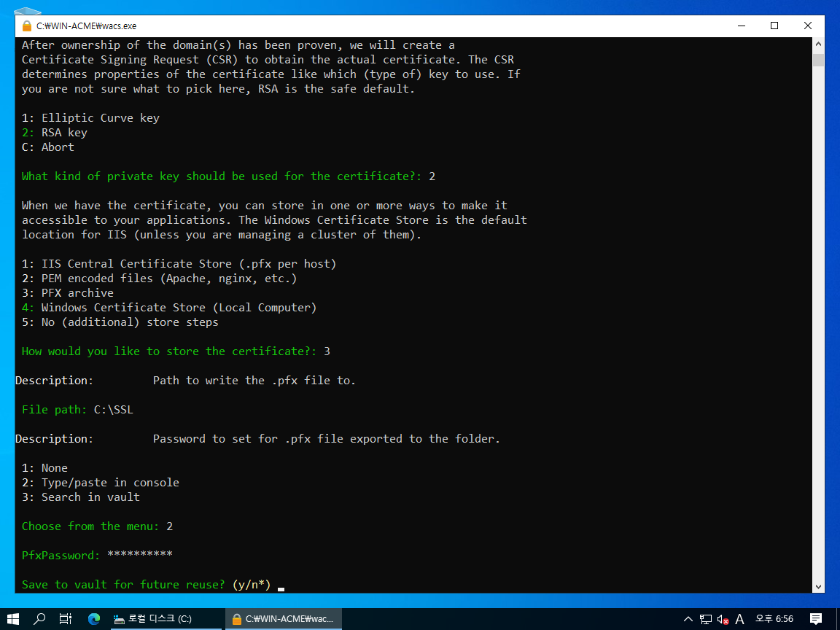This screenshot has width=840, height=630.
Task: Click the '4: Windows Certificate Store (Local Computer)' option
Action: click(x=169, y=308)
